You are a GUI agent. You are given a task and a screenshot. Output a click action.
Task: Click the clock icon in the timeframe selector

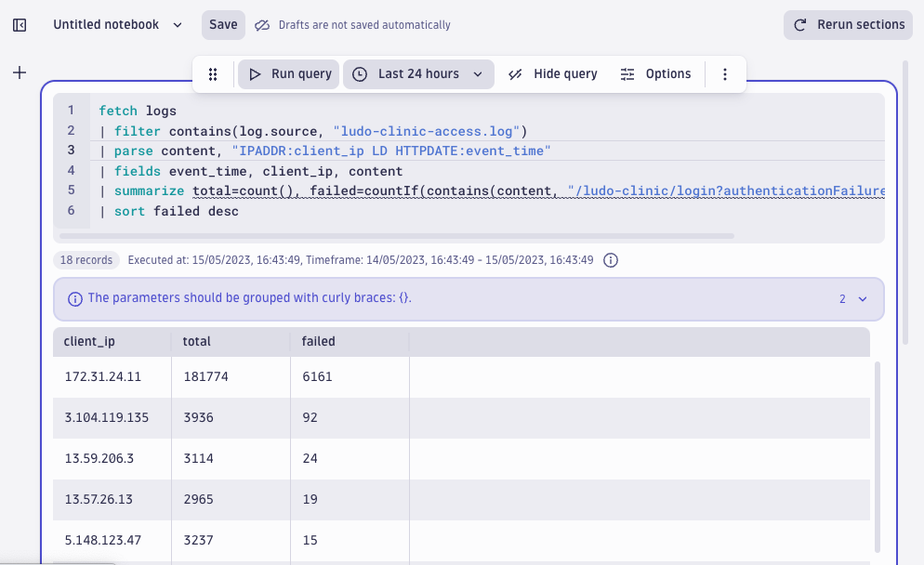click(x=359, y=74)
